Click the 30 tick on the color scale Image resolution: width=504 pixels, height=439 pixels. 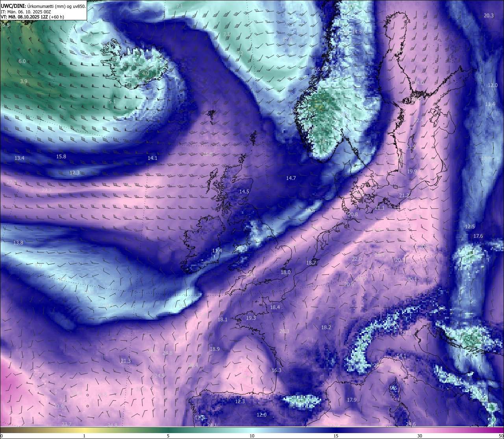click(420, 436)
